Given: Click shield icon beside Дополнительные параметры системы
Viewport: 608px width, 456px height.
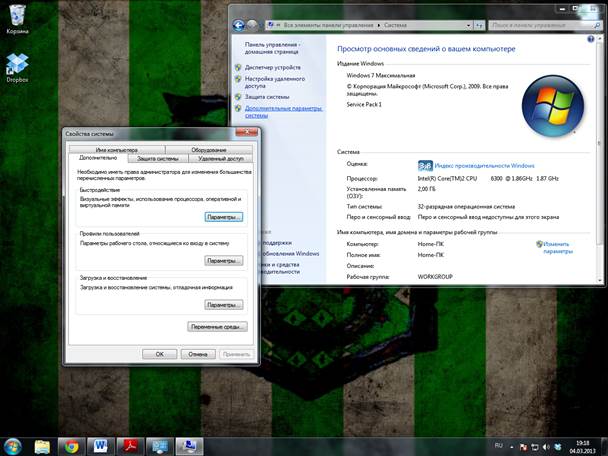Looking at the screenshot, I should tap(238, 109).
